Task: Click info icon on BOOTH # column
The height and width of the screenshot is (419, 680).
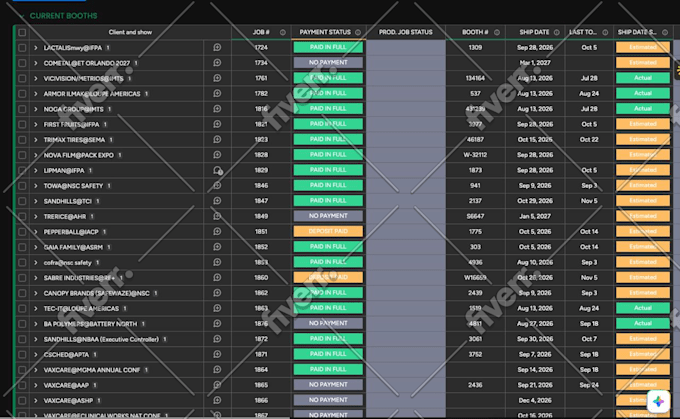Action: tap(497, 32)
